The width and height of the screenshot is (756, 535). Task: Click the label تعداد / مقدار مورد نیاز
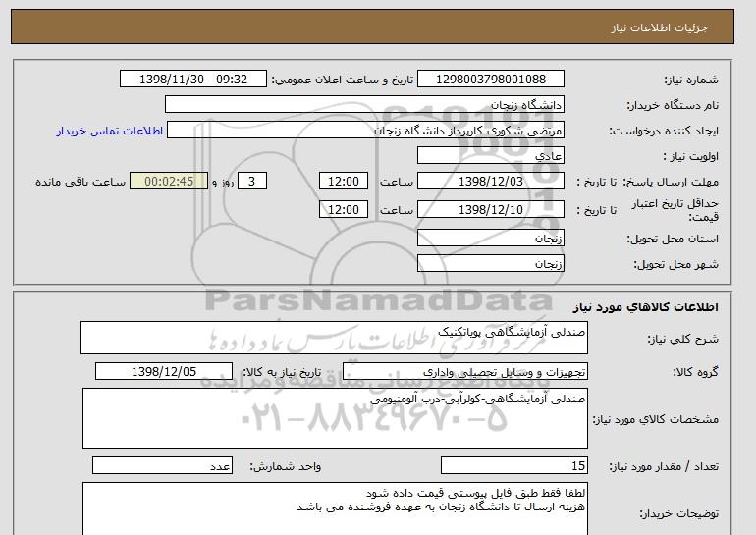click(x=664, y=466)
